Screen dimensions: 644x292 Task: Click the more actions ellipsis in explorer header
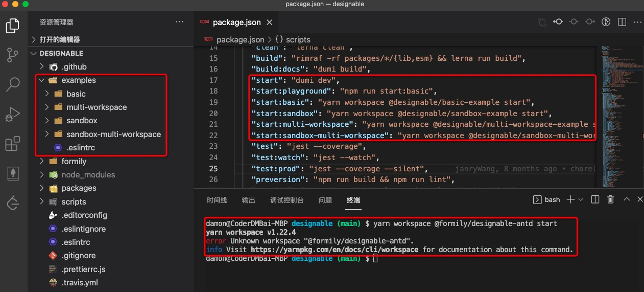[179, 22]
